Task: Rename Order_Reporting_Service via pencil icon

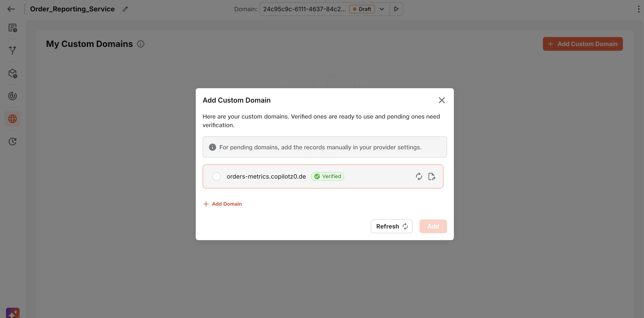Action: (x=125, y=9)
